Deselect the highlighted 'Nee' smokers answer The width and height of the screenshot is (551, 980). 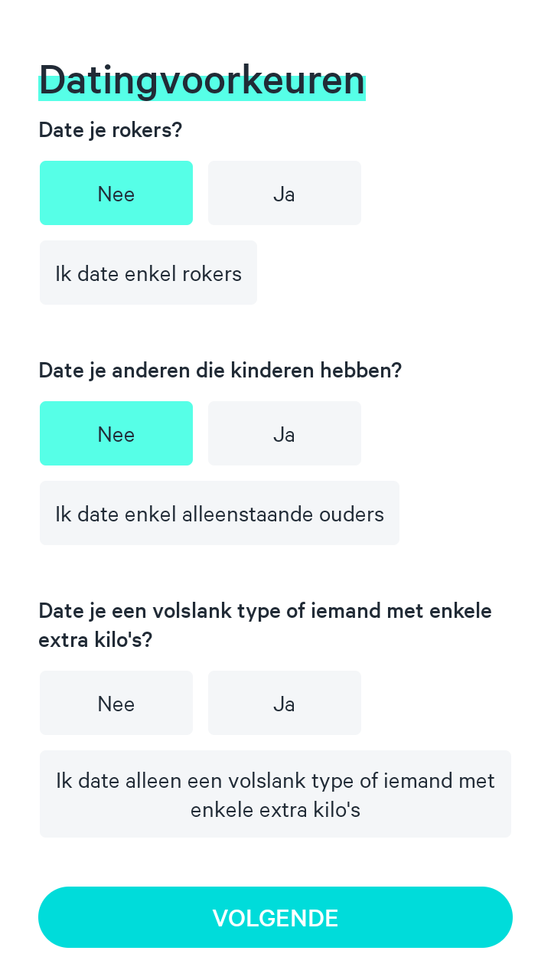click(x=116, y=194)
